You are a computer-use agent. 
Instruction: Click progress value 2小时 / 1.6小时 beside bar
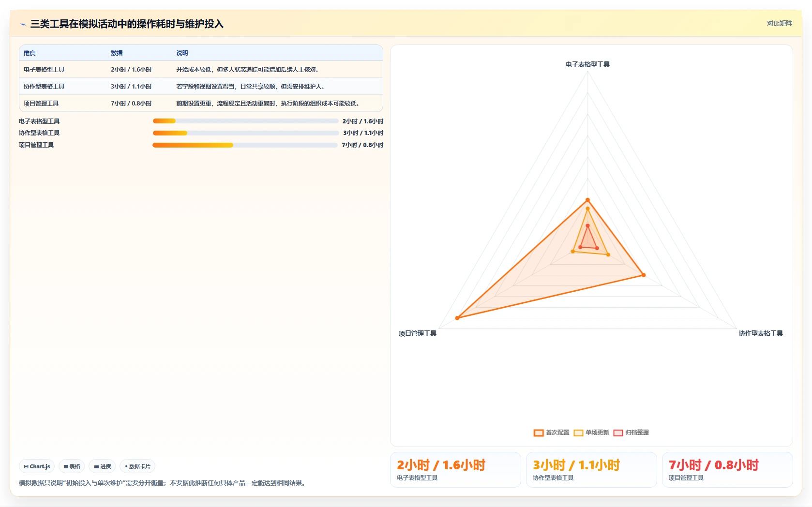[x=363, y=121]
